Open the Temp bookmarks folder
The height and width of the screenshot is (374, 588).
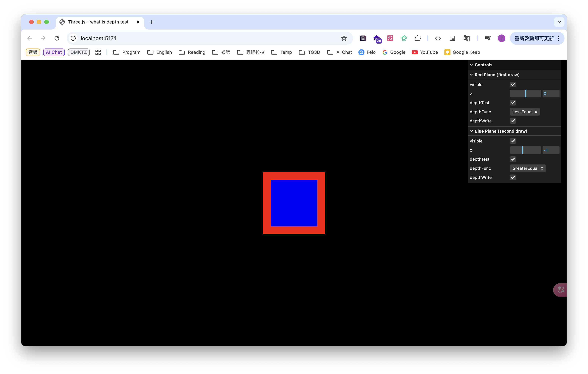click(281, 52)
